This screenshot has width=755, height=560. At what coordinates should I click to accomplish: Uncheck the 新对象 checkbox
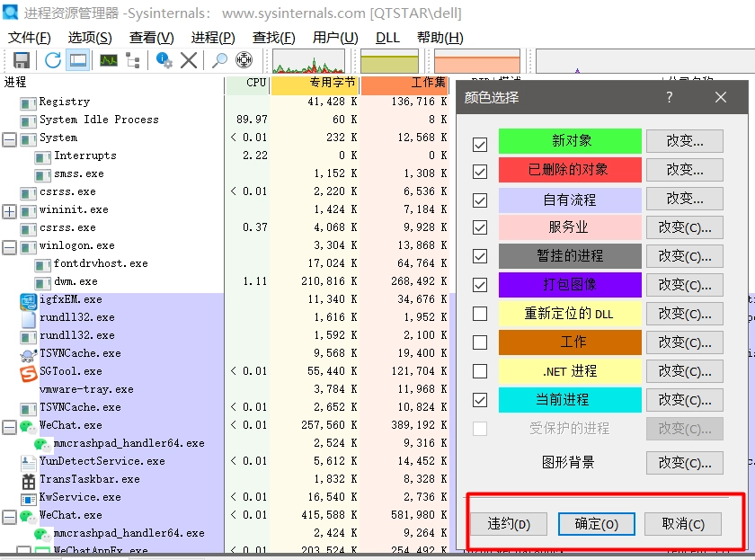click(x=480, y=144)
